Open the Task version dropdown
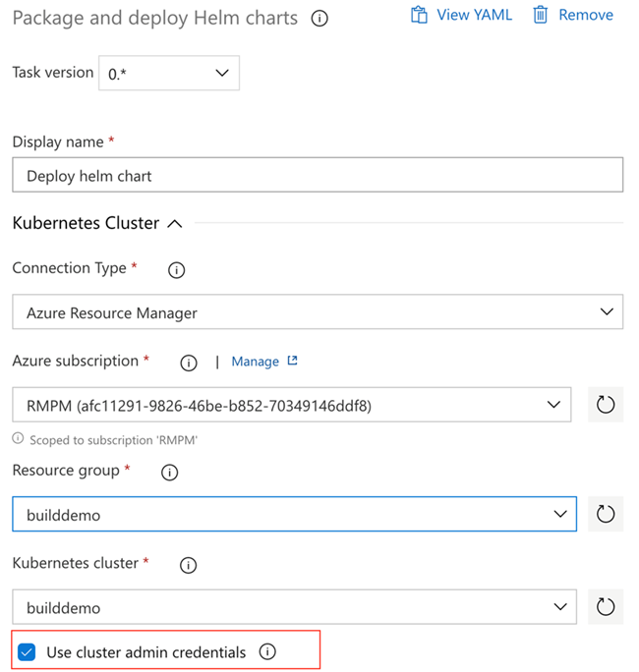639x672 pixels. click(169, 73)
